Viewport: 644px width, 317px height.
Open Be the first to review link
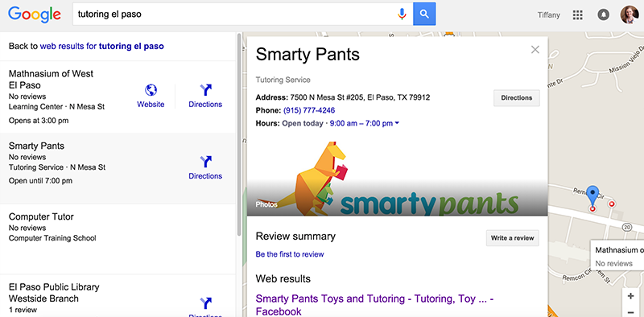tap(290, 254)
